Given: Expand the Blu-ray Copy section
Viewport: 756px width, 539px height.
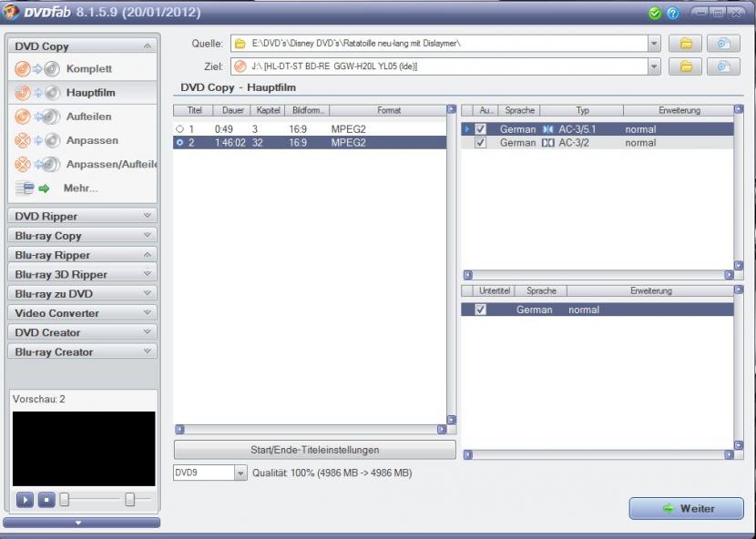Looking at the screenshot, I should pos(148,235).
